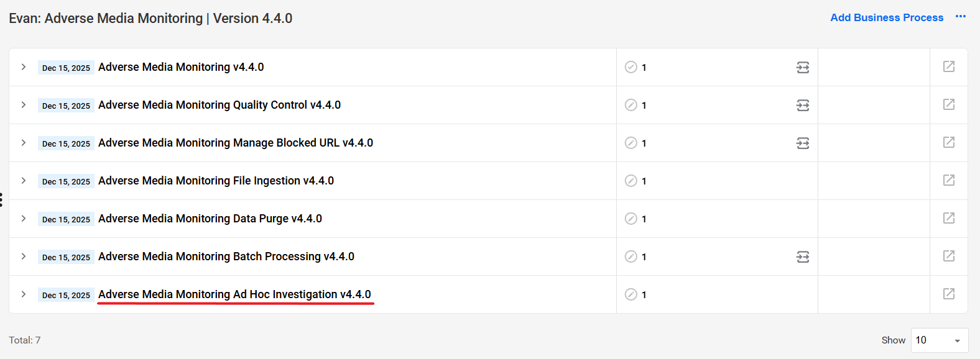Open the Show rows-per-page dropdown

pyautogui.click(x=940, y=340)
